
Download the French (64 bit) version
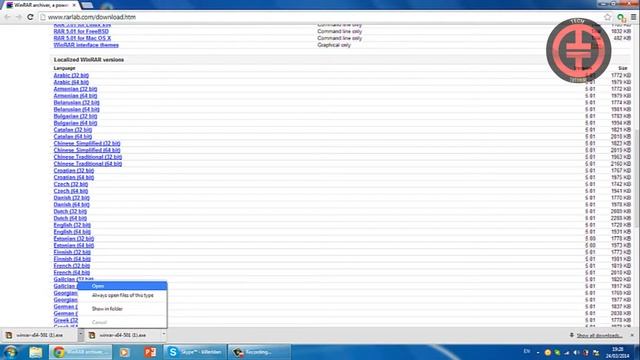coord(72,273)
